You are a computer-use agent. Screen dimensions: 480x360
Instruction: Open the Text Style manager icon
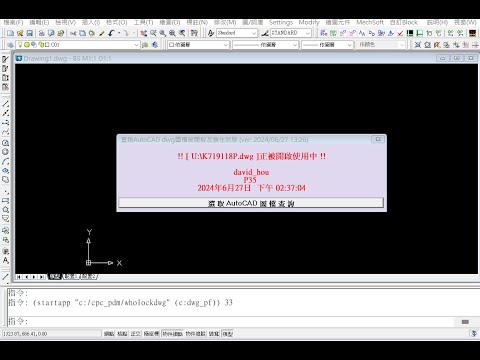click(211, 33)
